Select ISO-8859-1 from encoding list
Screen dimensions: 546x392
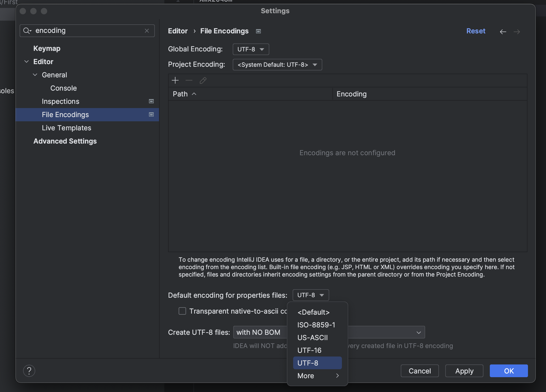[316, 325]
